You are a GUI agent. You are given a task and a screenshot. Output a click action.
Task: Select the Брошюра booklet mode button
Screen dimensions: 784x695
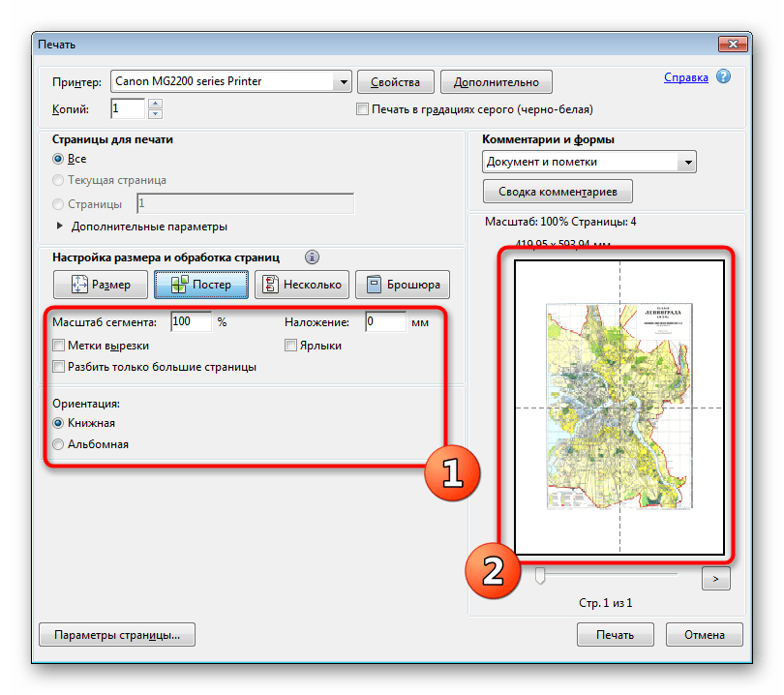coord(403,285)
